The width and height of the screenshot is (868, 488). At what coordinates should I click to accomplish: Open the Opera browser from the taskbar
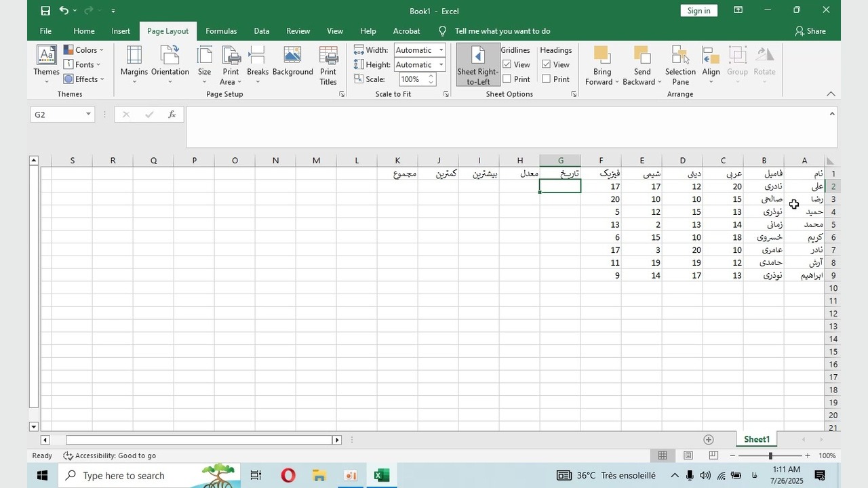tap(288, 475)
